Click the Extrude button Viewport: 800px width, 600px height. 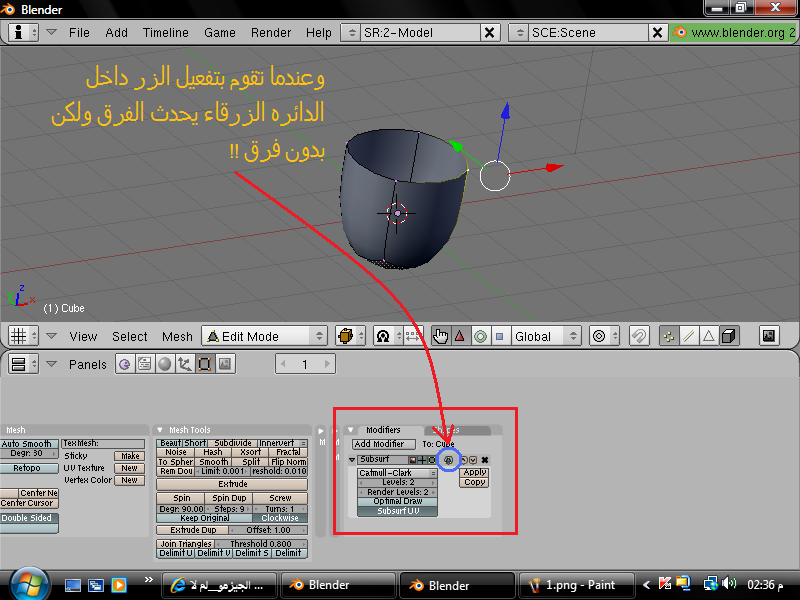pyautogui.click(x=232, y=484)
